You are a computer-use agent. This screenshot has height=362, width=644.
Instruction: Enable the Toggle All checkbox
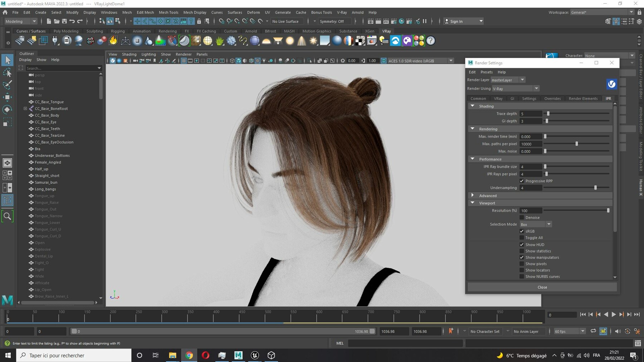(522, 238)
